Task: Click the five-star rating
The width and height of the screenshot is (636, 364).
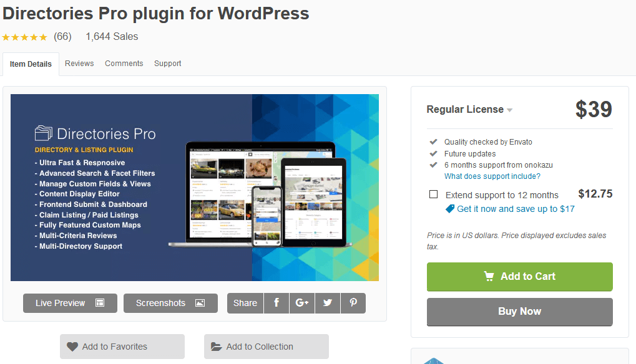Action: point(25,37)
